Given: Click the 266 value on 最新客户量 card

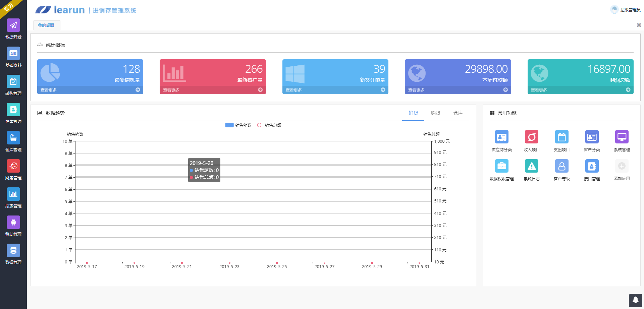Looking at the screenshot, I should (x=254, y=69).
